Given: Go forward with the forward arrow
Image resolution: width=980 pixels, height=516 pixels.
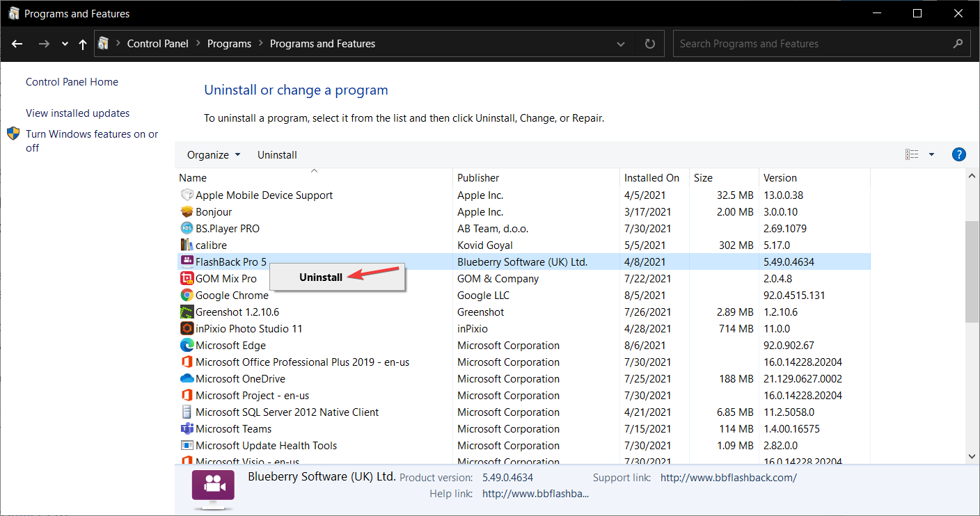Looking at the screenshot, I should click(x=44, y=44).
